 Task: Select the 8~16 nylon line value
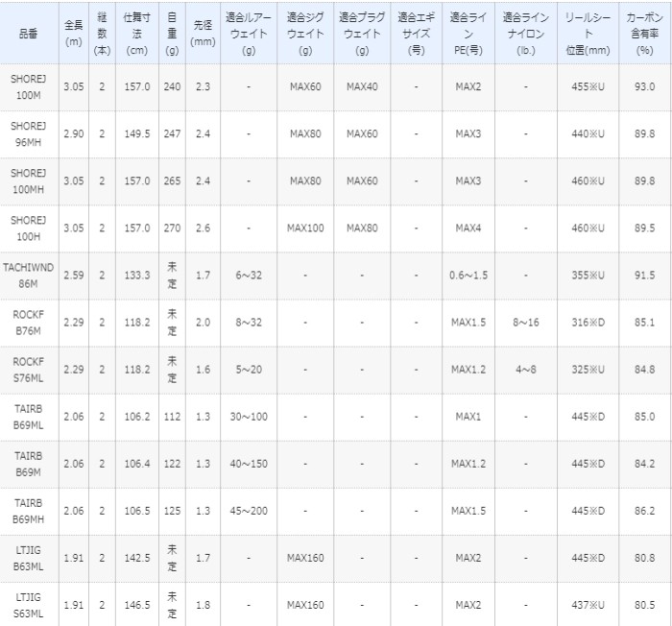tap(525, 322)
